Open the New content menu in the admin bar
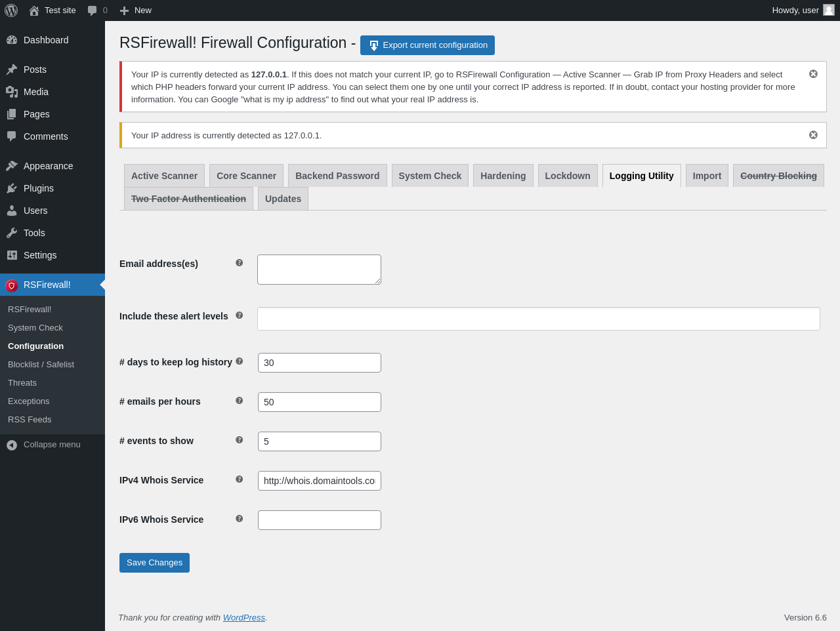 pos(135,10)
